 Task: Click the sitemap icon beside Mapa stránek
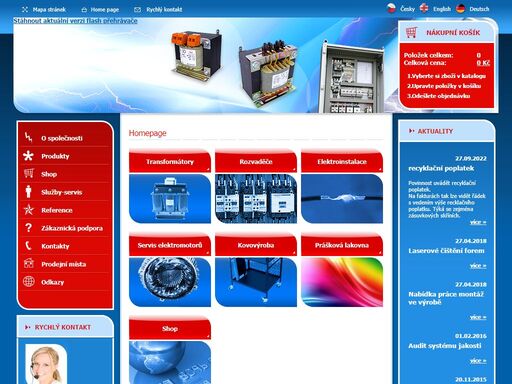tap(25, 10)
